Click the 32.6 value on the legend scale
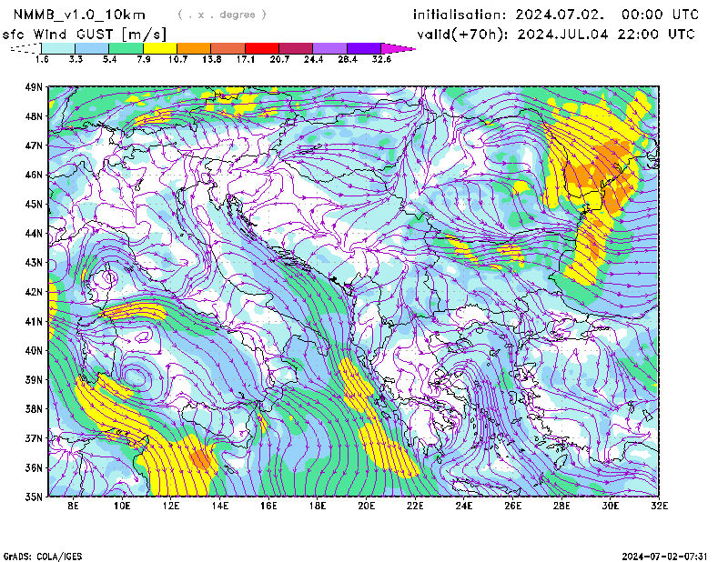The height and width of the screenshot is (562, 728). coord(380,59)
